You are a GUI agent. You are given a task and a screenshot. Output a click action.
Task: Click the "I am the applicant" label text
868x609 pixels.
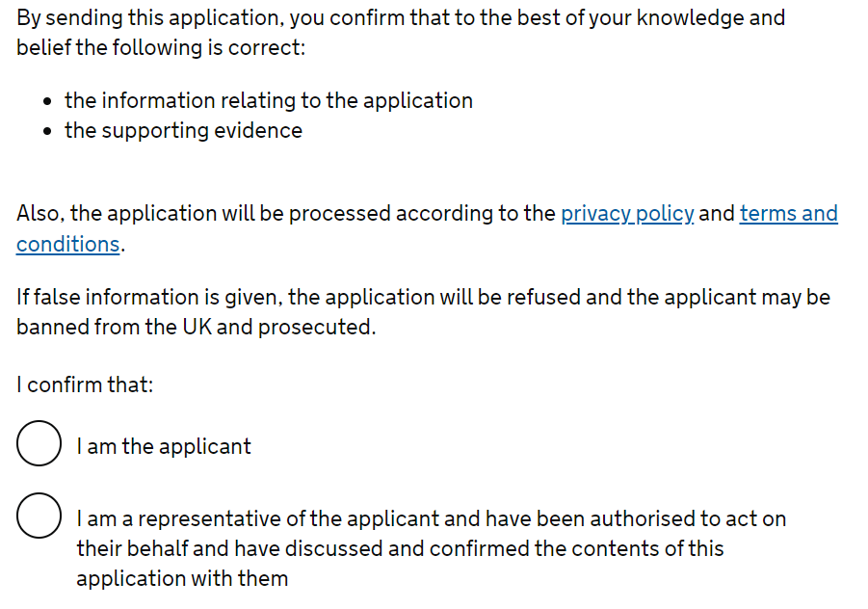point(164,446)
